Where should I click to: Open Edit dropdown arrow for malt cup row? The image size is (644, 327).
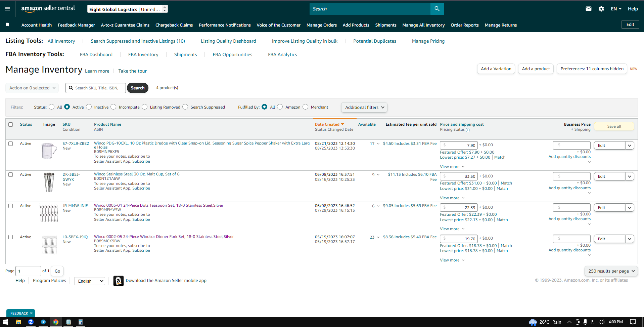pyautogui.click(x=630, y=176)
